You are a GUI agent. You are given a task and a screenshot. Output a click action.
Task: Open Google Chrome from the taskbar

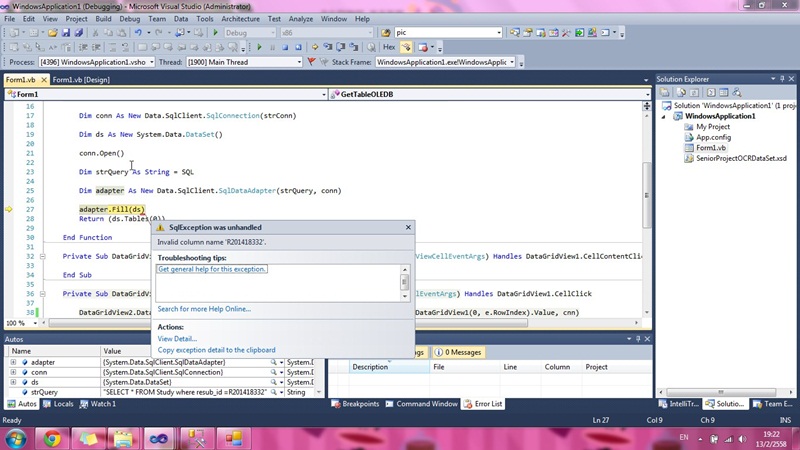[x=52, y=438]
